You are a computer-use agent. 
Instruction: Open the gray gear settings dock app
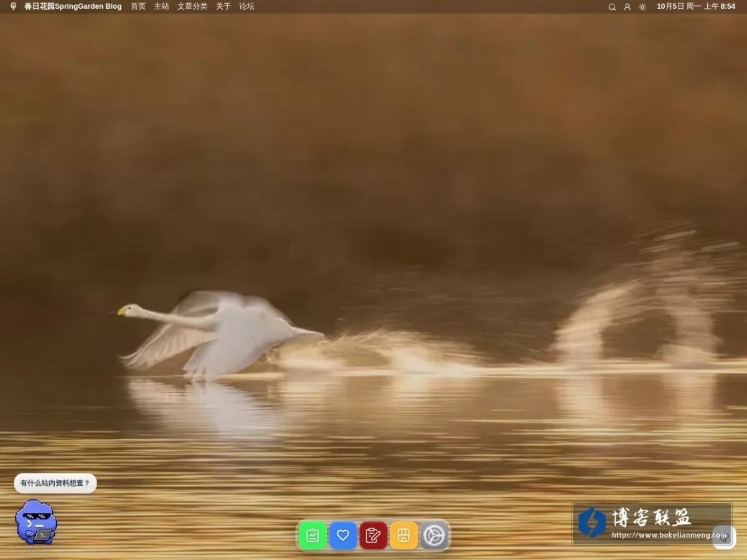[x=434, y=536]
